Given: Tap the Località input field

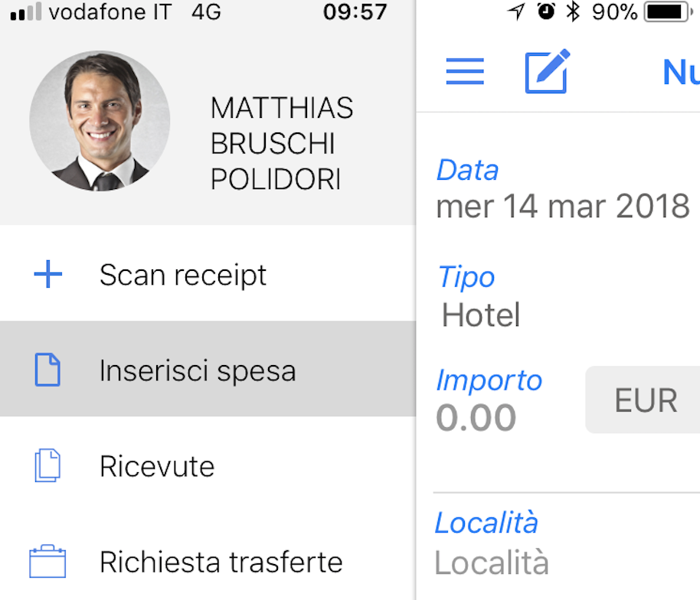Looking at the screenshot, I should coord(492,563).
